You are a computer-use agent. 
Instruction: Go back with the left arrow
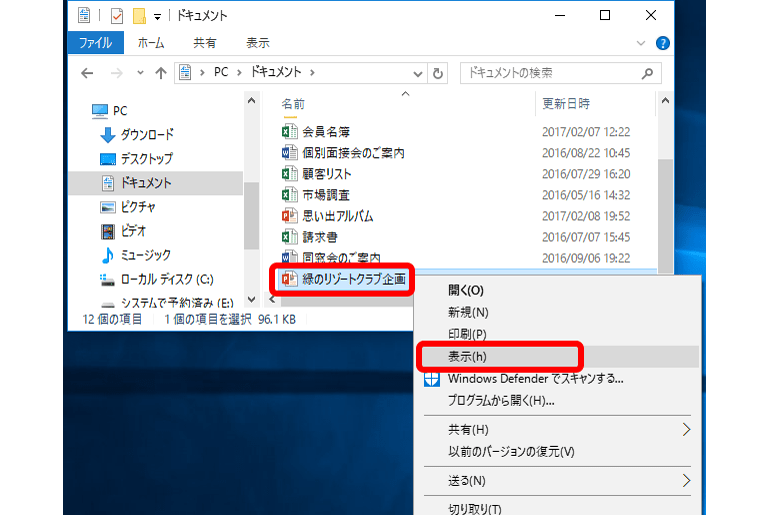pos(87,73)
